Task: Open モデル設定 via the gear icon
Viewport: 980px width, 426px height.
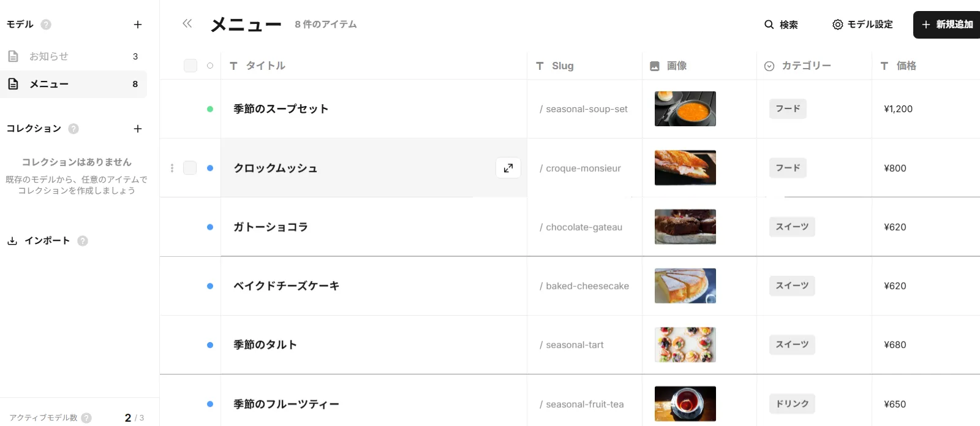Action: click(x=837, y=25)
